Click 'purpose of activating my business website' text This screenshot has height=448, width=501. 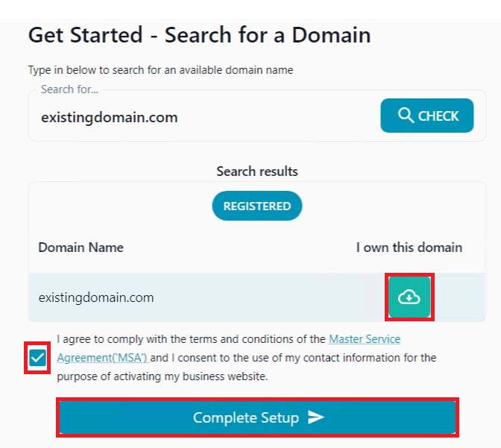tap(162, 376)
